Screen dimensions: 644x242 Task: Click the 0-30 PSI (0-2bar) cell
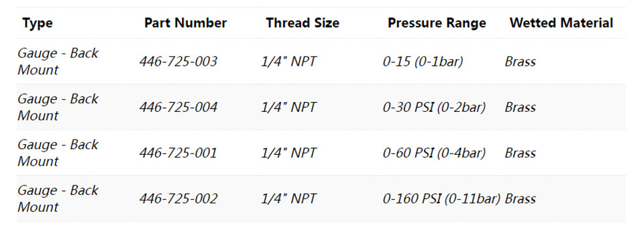[434, 107]
